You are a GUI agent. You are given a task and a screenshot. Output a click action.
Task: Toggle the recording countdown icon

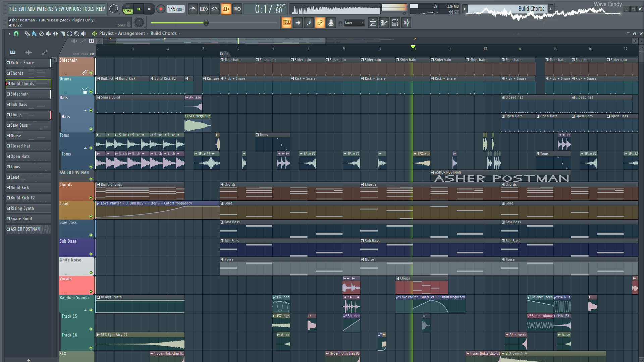tap(215, 9)
